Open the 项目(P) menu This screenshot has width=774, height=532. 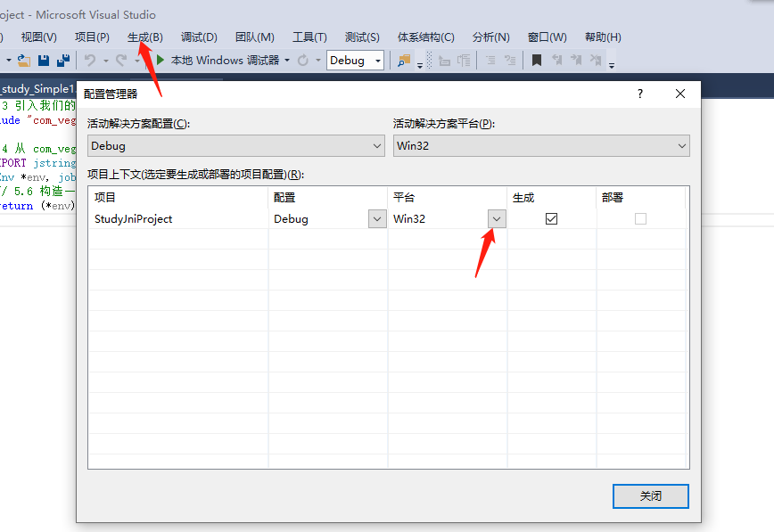(x=93, y=37)
